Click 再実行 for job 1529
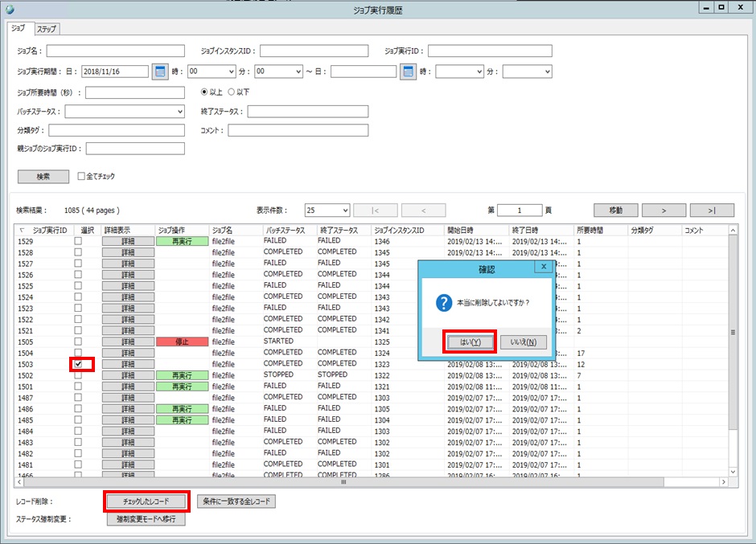This screenshot has height=544, width=756. 182,241
